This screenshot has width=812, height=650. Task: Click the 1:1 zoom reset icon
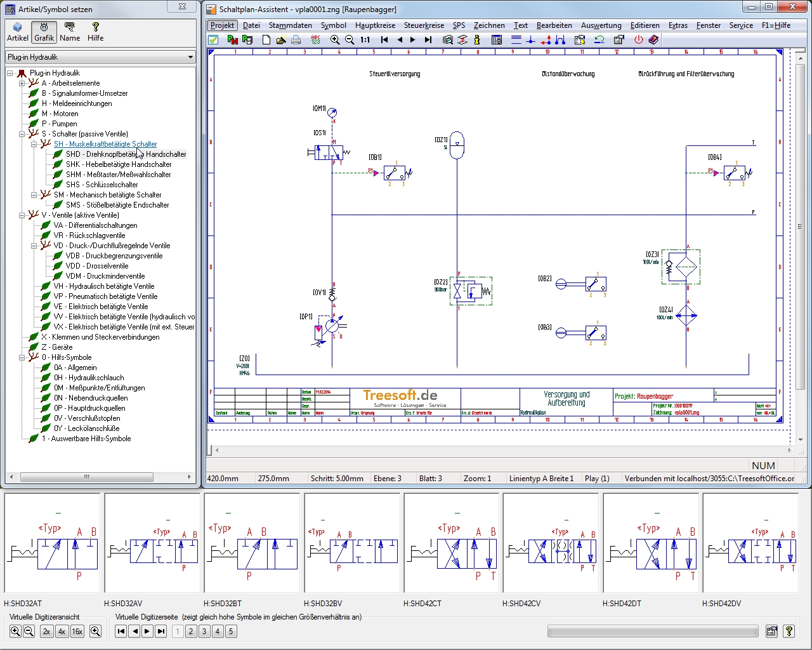click(365, 40)
